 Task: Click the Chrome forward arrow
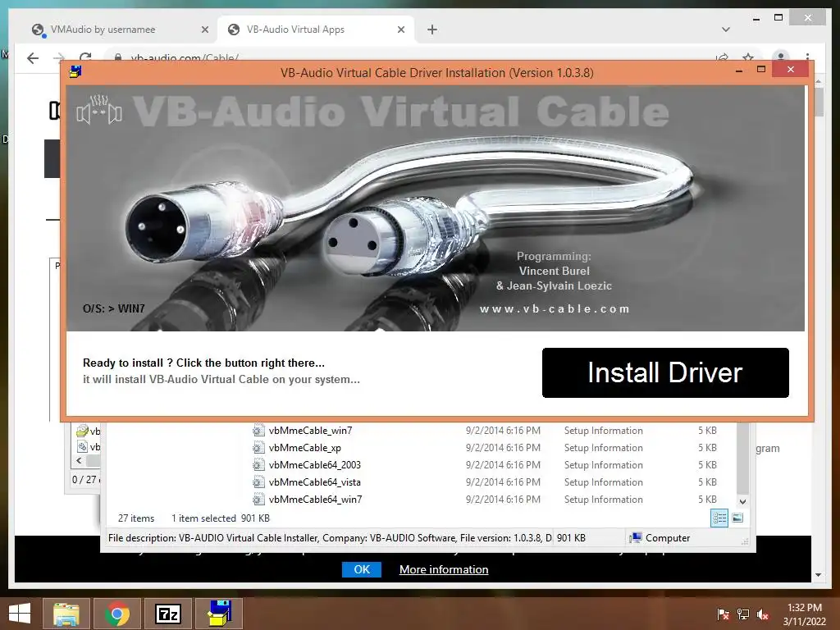point(59,57)
